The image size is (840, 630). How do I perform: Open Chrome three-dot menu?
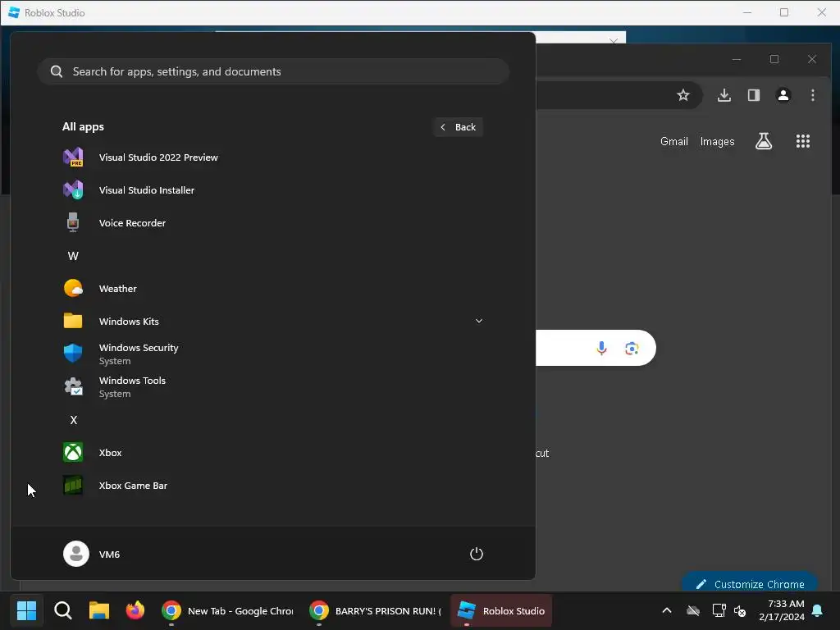(813, 95)
